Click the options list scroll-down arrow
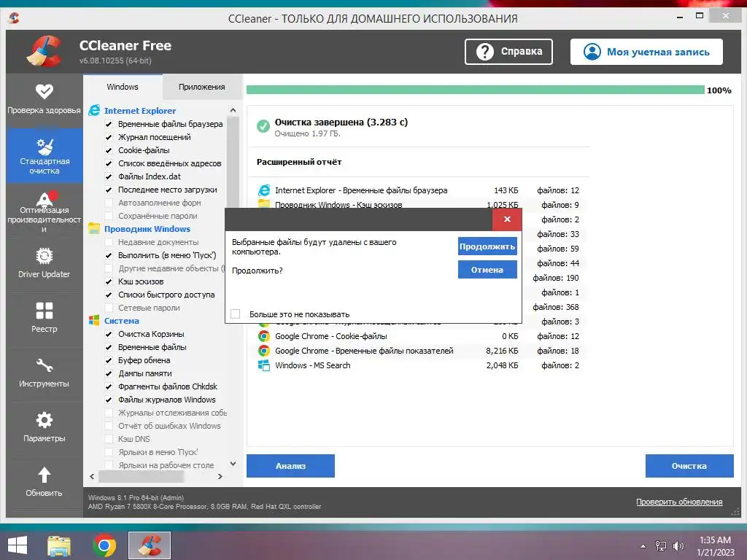Image resolution: width=747 pixels, height=560 pixels. click(233, 463)
